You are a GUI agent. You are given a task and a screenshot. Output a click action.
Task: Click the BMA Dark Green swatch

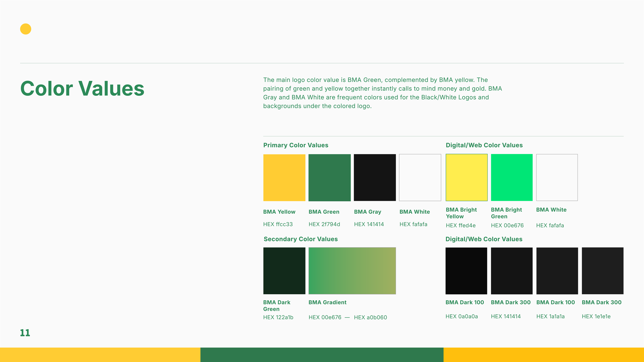click(x=284, y=271)
